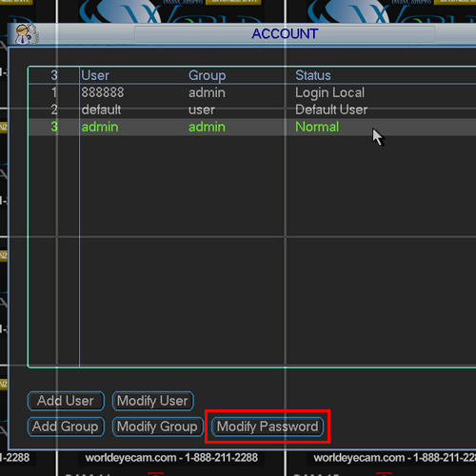Click row number 1 in user list

tap(54, 92)
